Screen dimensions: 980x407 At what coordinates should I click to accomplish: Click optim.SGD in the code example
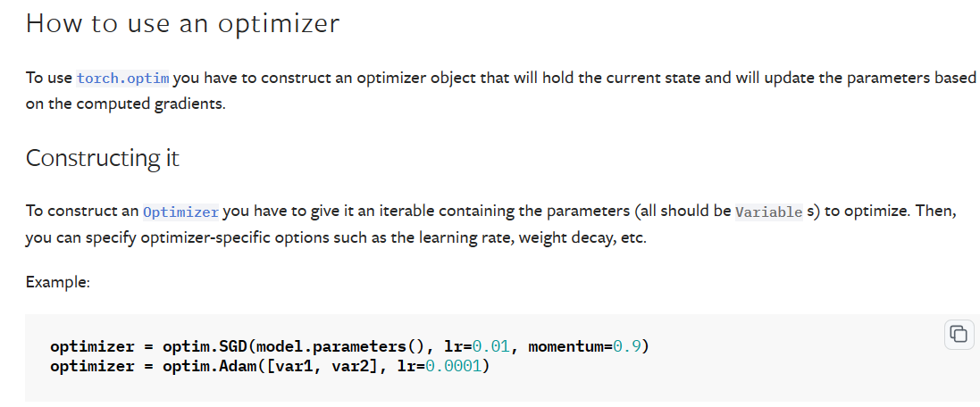[x=207, y=346]
